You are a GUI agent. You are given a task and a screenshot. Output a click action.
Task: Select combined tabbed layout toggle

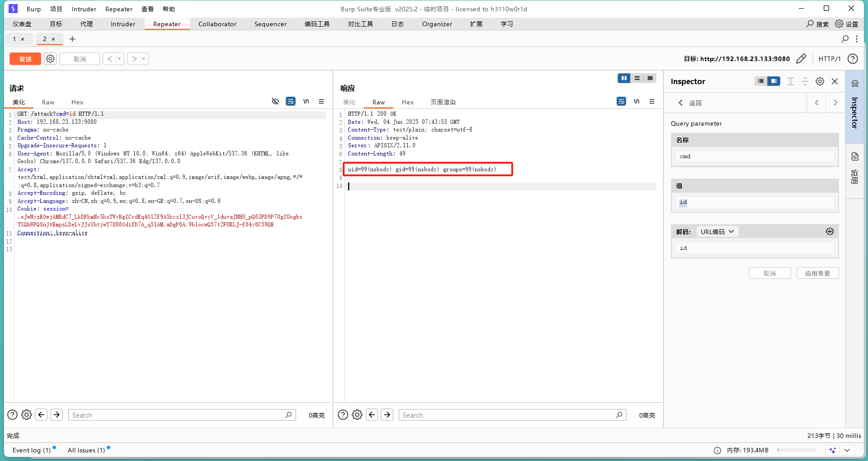click(650, 78)
